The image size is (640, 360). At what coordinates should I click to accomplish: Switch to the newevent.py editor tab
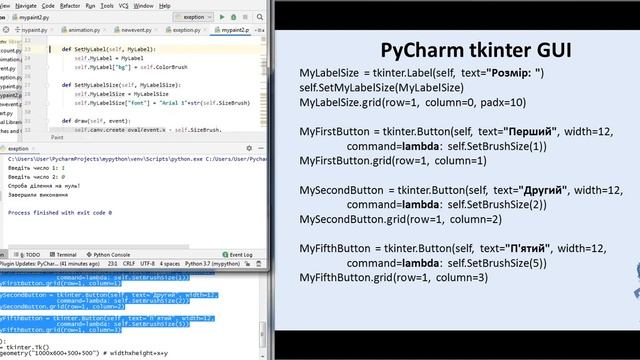[136, 30]
